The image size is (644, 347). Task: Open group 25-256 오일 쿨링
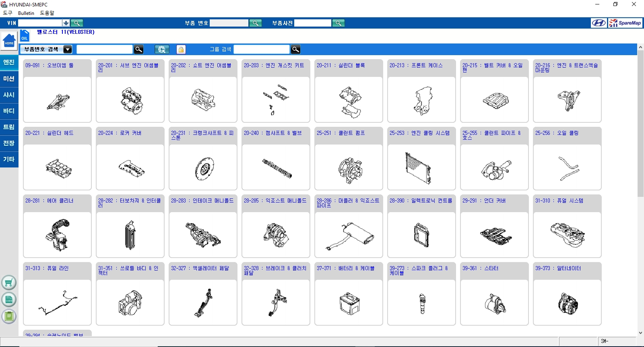pyautogui.click(x=567, y=159)
